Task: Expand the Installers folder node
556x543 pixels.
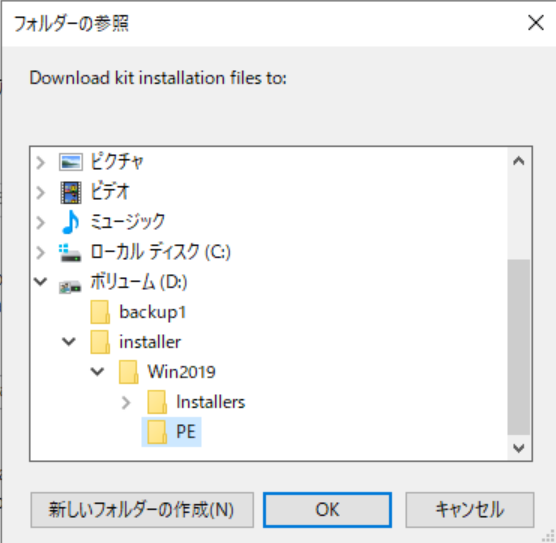Action: click(126, 403)
